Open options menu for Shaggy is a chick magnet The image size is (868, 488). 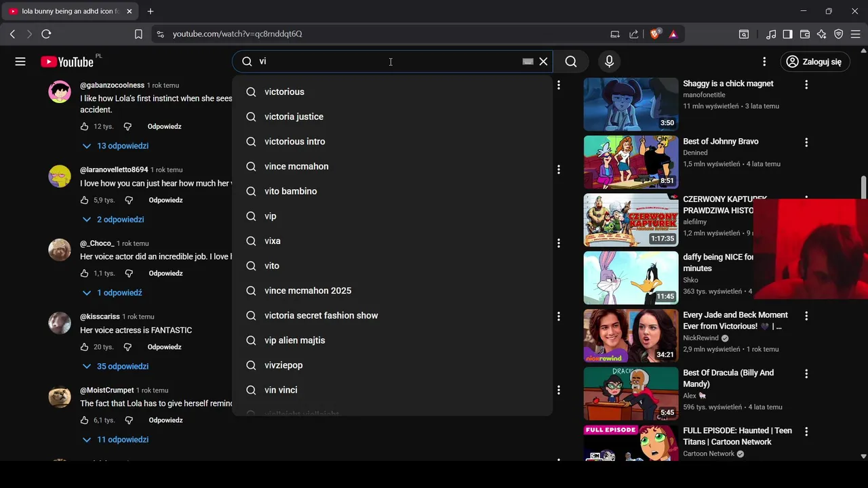pyautogui.click(x=806, y=85)
